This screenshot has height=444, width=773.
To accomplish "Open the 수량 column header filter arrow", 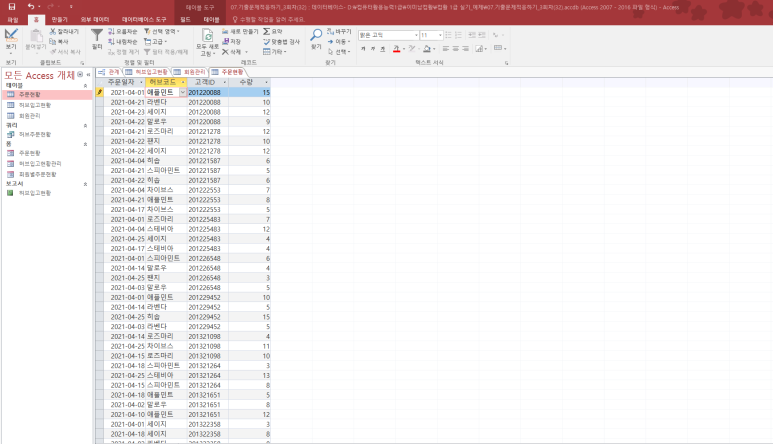I will click(x=266, y=82).
